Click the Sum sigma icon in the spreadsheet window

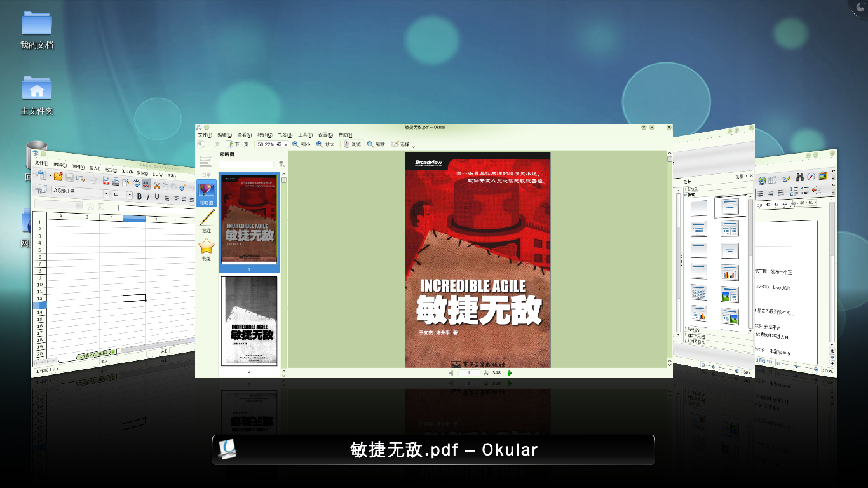click(100, 207)
